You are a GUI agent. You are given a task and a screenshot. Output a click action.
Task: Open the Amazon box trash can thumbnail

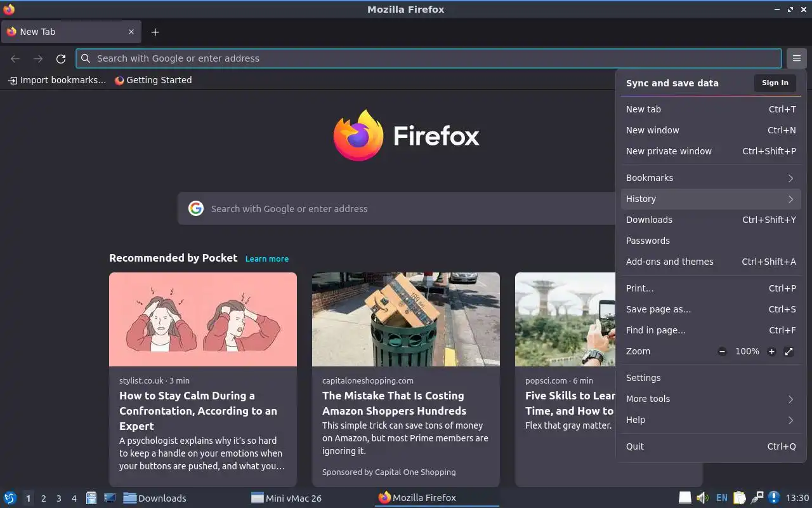click(406, 319)
